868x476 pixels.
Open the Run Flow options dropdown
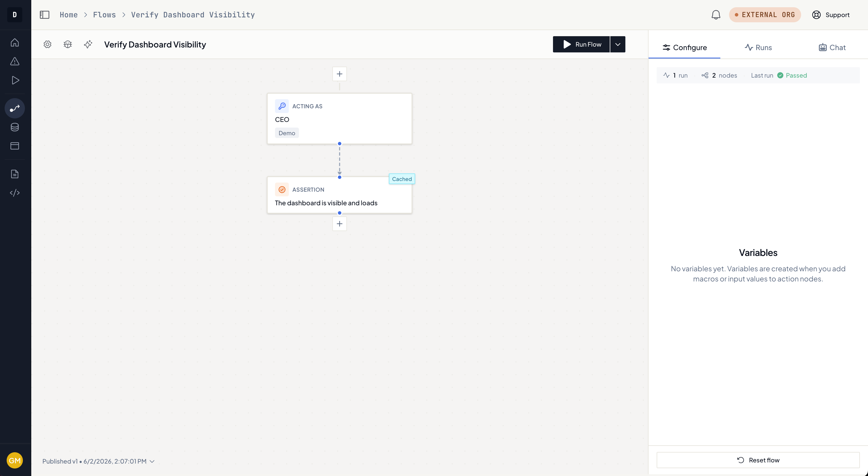pos(618,44)
